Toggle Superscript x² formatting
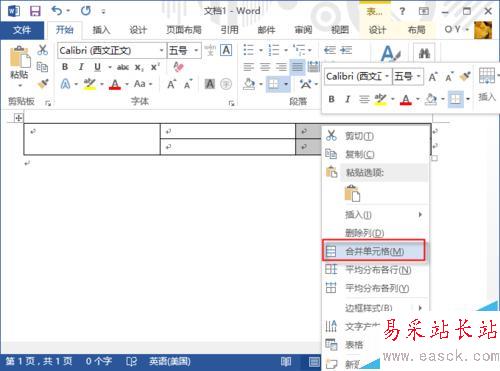The image size is (500, 371). click(x=155, y=67)
